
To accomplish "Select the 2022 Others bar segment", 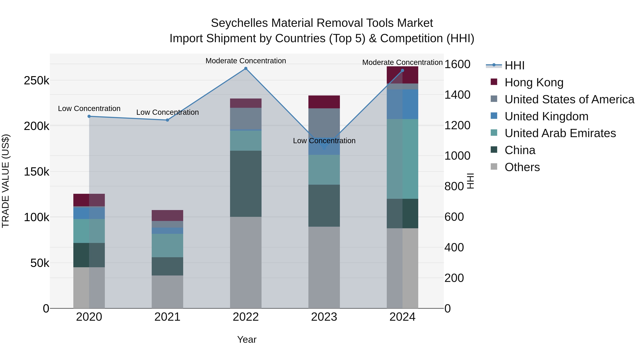I will pos(246,263).
